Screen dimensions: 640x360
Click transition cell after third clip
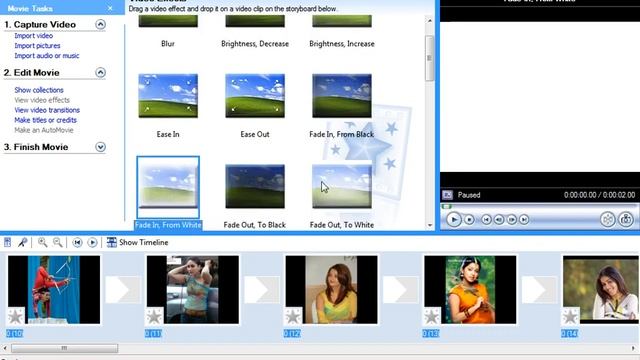(401, 290)
